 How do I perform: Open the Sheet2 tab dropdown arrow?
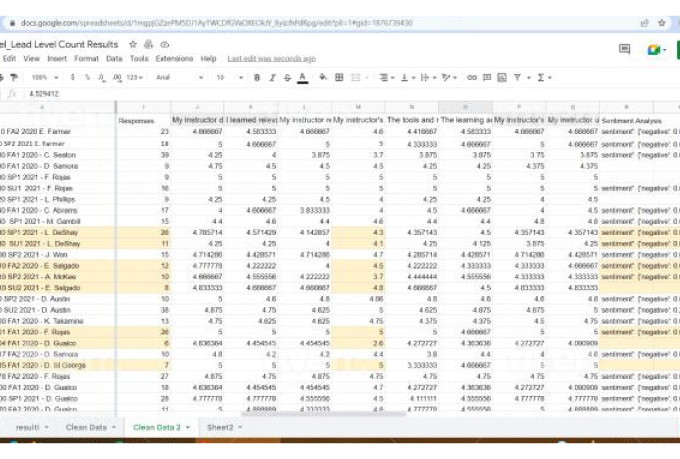[x=240, y=427]
